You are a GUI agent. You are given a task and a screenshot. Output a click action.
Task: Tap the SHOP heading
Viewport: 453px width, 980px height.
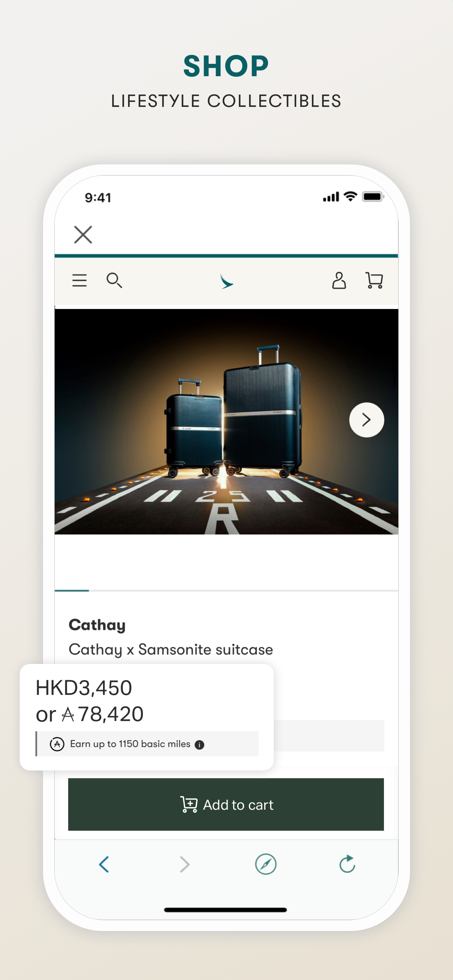pos(226,66)
